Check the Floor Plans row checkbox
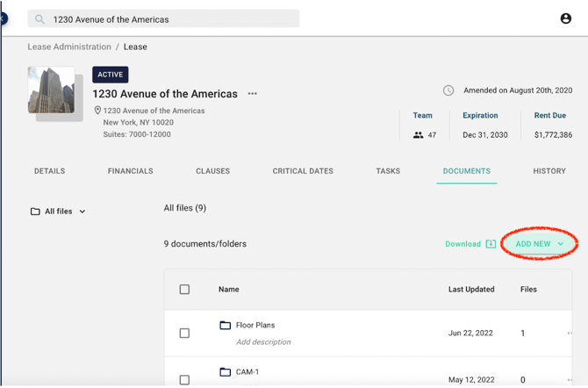Viewport: 588px width, 388px height. pos(184,334)
